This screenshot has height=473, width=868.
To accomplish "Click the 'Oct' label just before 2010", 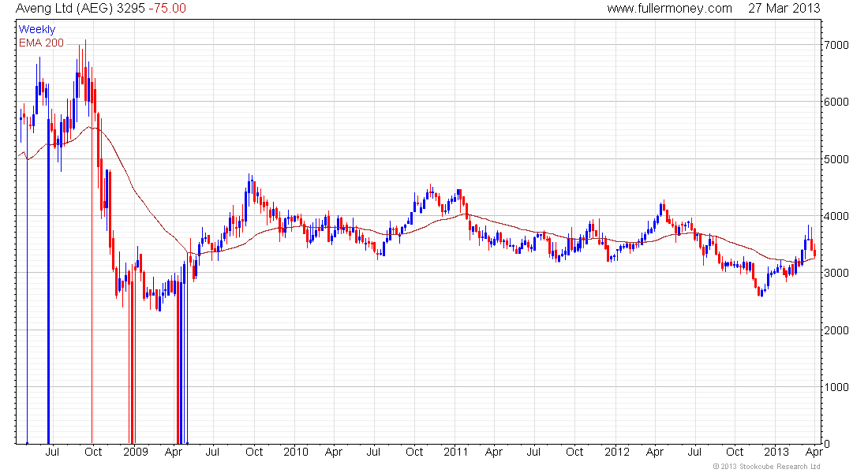I will 254,452.
